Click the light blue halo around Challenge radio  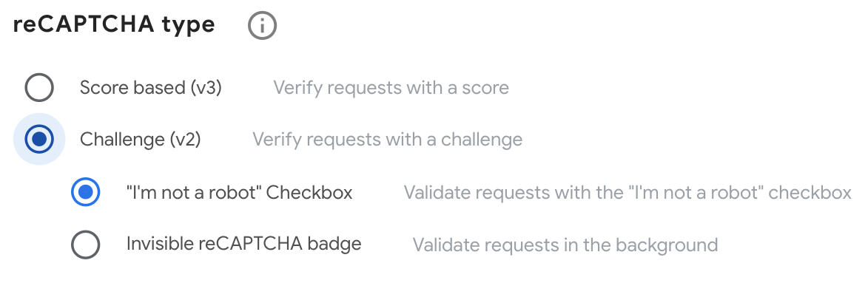pos(39,140)
